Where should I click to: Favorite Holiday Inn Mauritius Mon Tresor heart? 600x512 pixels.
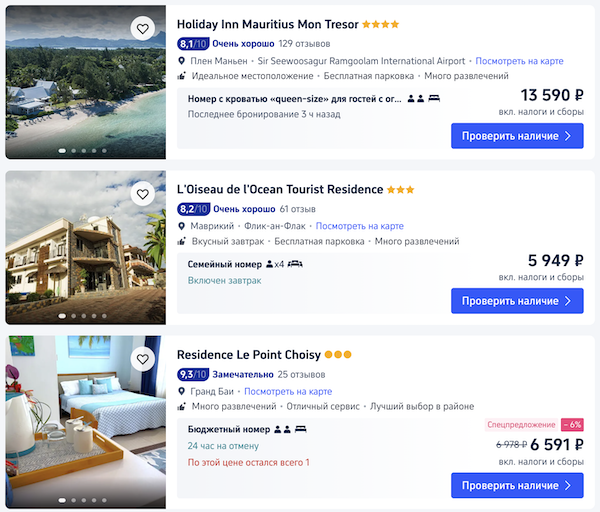(143, 28)
